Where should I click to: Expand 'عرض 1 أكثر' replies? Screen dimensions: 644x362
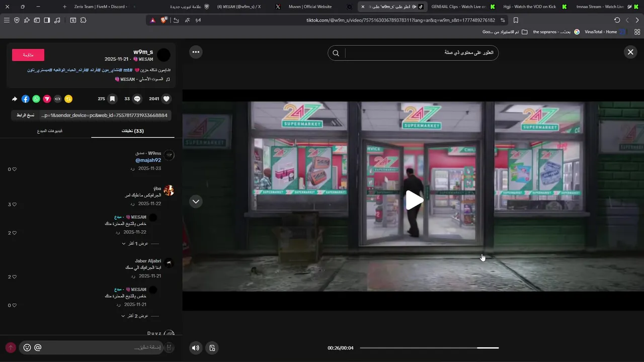pyautogui.click(x=135, y=244)
